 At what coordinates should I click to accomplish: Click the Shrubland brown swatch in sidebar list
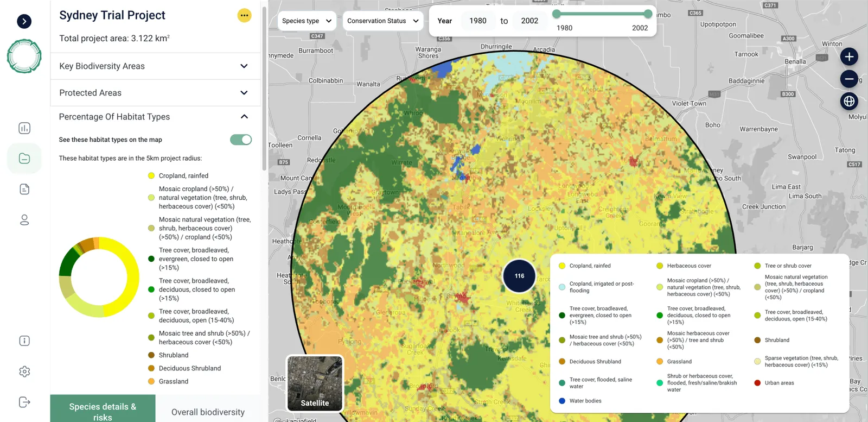151,355
